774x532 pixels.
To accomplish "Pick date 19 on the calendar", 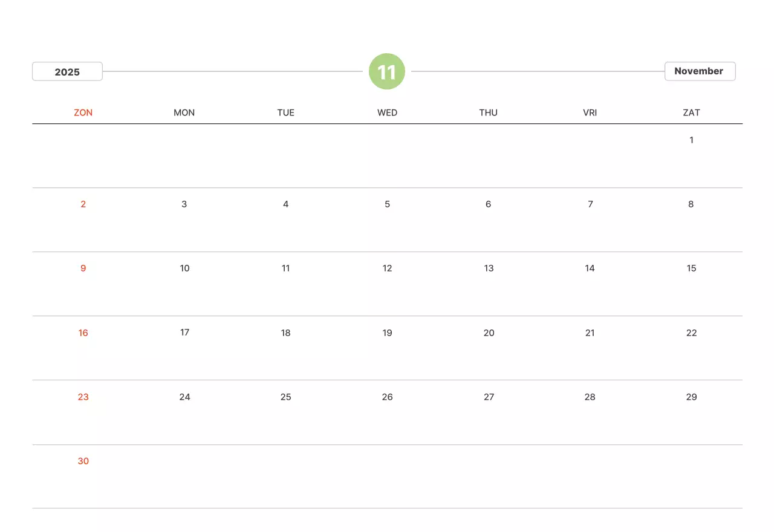I will (387, 333).
